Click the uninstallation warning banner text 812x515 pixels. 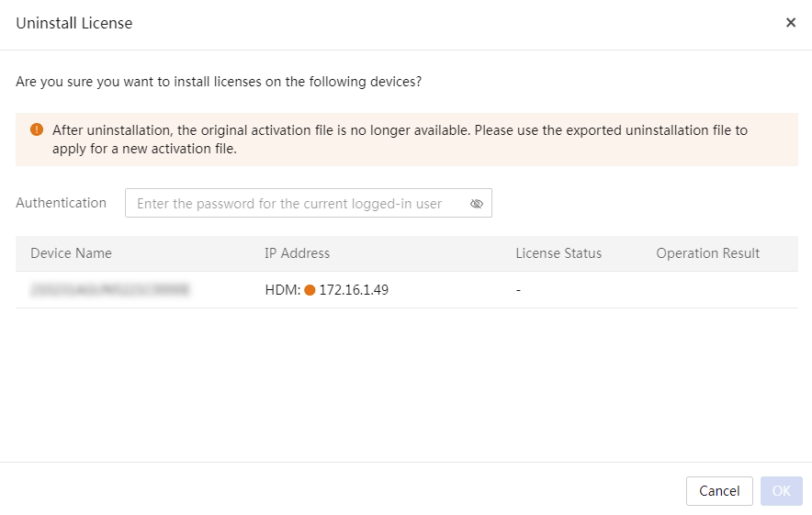400,140
